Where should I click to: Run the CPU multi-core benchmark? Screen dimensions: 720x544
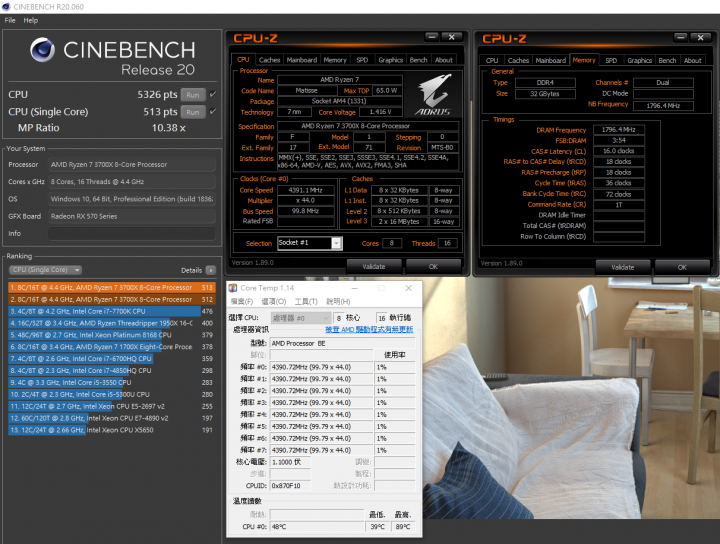click(193, 95)
